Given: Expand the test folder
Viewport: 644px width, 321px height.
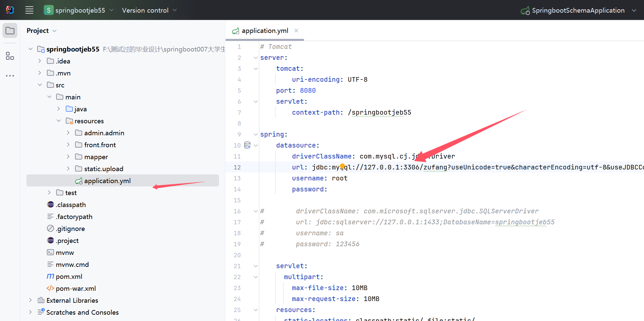Looking at the screenshot, I should 49,192.
